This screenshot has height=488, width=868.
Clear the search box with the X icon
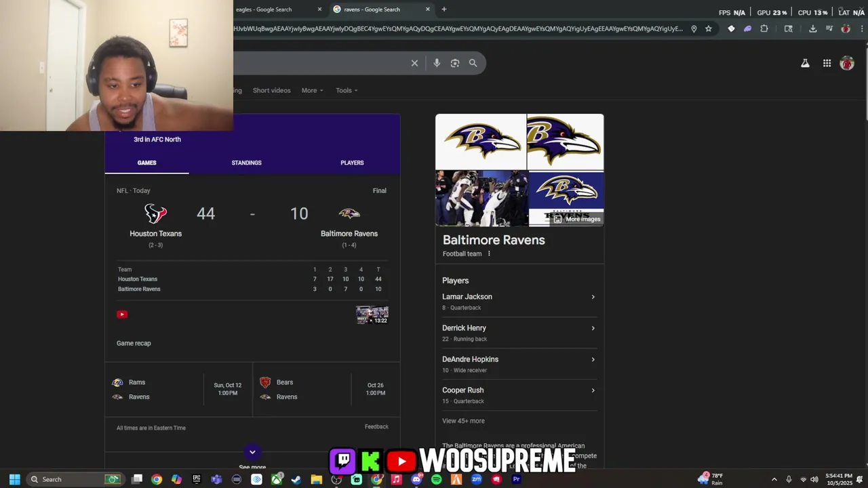[x=414, y=63]
